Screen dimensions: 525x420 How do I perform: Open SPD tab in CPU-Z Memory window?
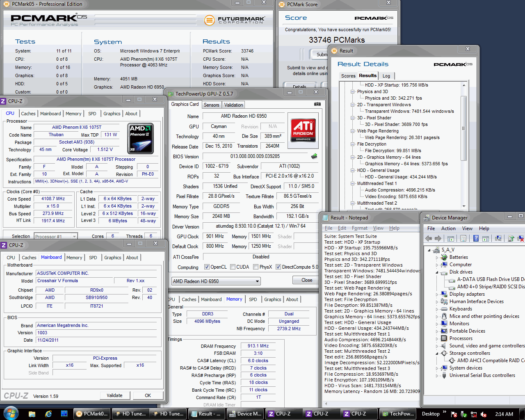pos(253,299)
